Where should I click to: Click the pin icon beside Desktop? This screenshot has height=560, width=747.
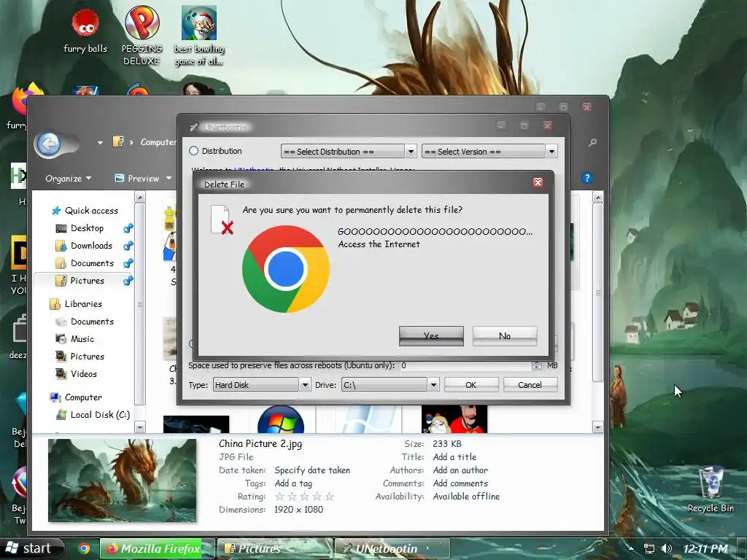(x=128, y=228)
